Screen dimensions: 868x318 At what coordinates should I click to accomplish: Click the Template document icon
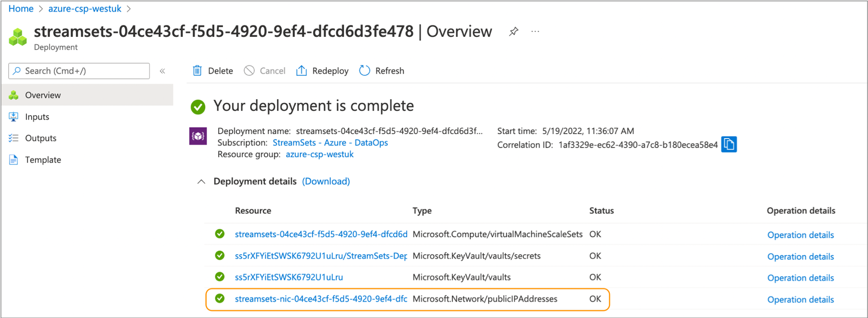pos(13,159)
